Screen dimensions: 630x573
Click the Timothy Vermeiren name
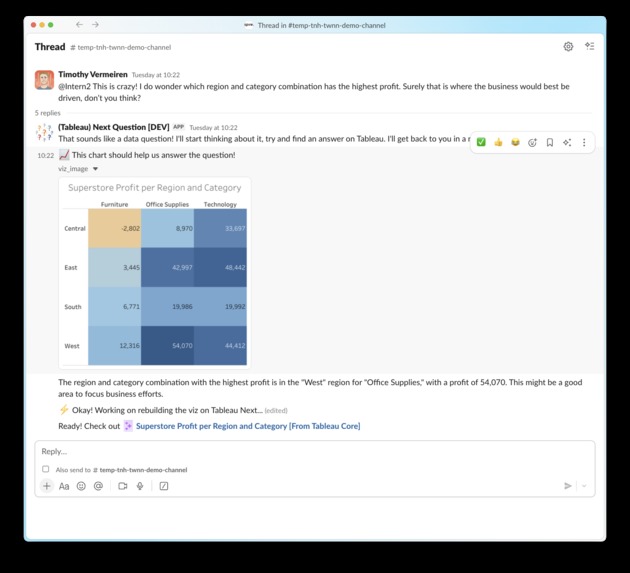point(93,74)
